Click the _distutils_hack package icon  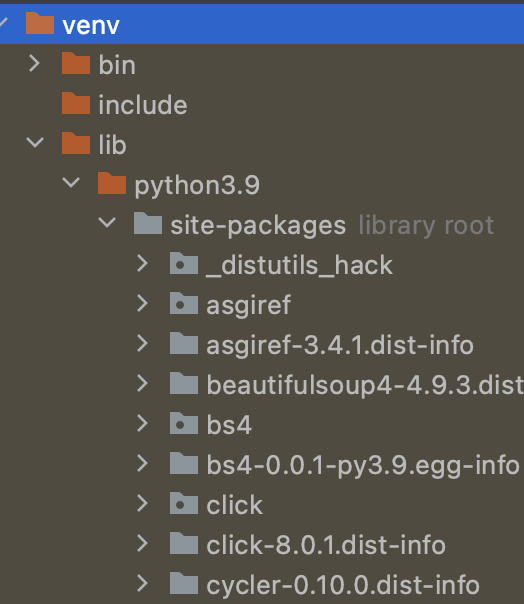click(184, 264)
